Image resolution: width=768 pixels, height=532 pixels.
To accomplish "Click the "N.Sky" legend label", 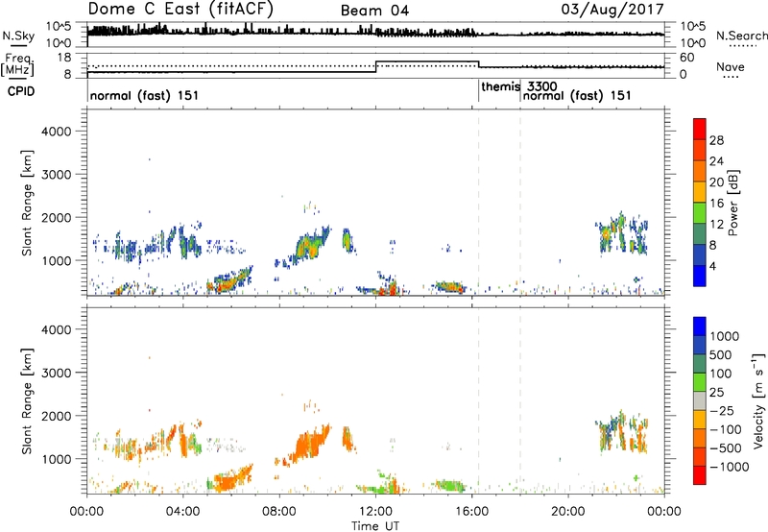I will tap(18, 36).
